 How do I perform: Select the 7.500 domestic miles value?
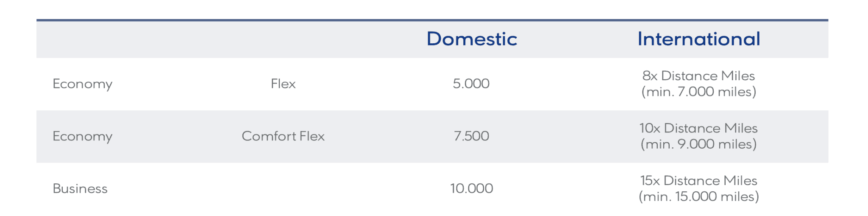pyautogui.click(x=471, y=136)
